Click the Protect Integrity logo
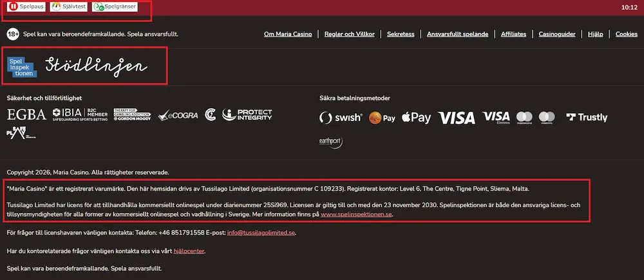Image resolution: width=644 pixels, height=280 pixels. [x=247, y=115]
